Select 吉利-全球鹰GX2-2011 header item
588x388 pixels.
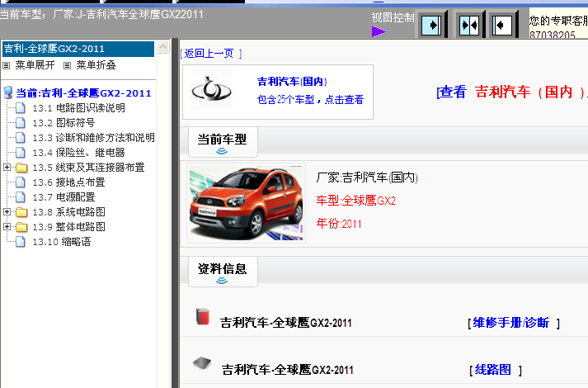point(78,49)
